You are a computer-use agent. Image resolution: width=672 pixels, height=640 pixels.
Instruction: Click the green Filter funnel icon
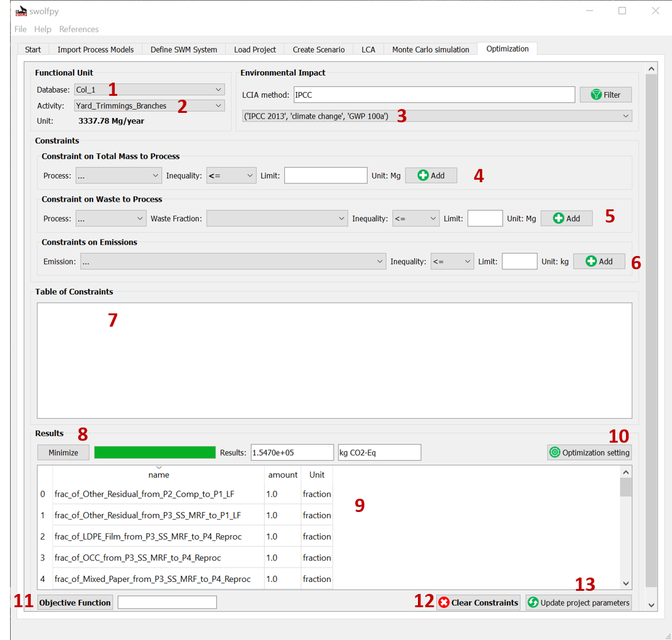pos(596,95)
